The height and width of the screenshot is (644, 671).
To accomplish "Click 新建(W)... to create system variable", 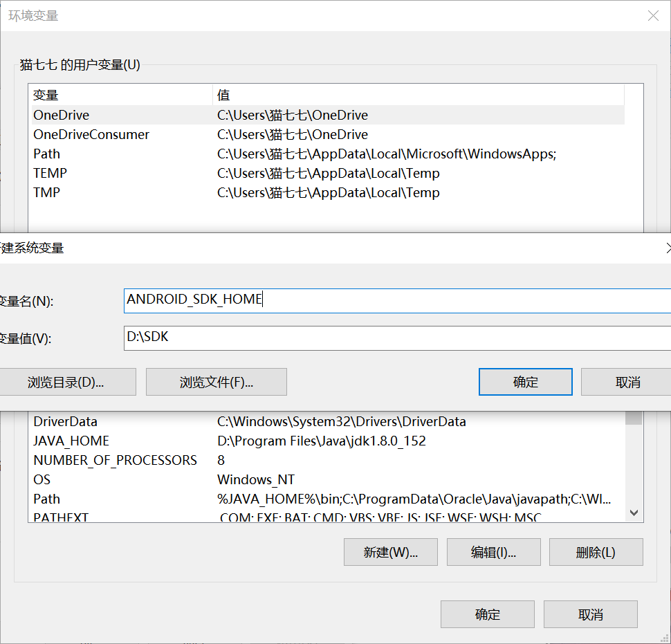I will (391, 552).
